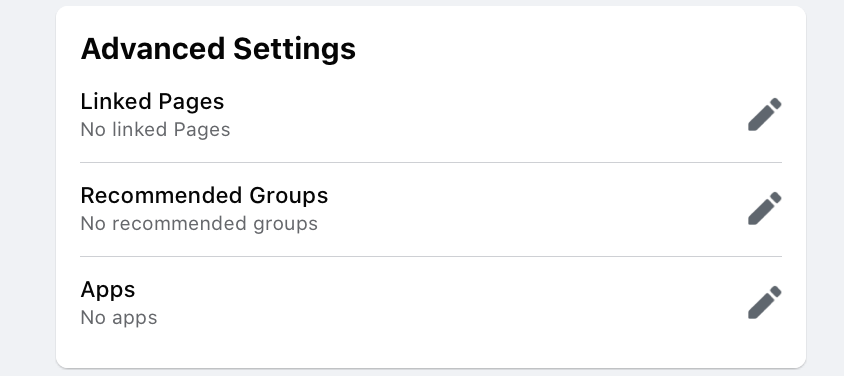Image resolution: width=844 pixels, height=376 pixels.
Task: Click the word "Advanced" in the heading
Action: coord(153,48)
